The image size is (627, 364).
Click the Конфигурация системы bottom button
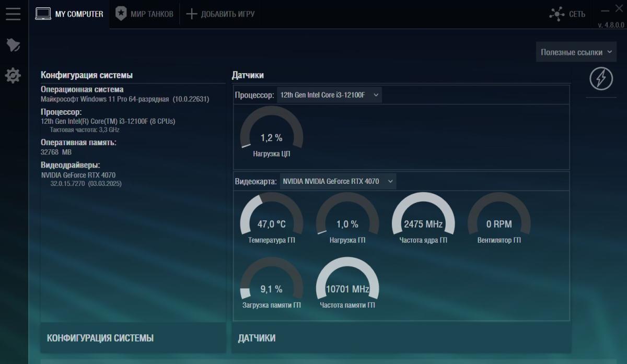pos(133,338)
